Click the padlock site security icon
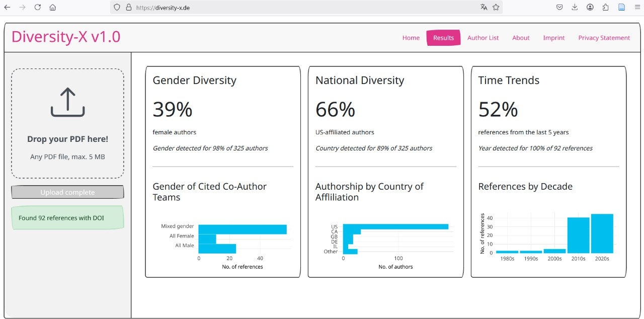The width and height of the screenshot is (644, 319). click(x=128, y=8)
